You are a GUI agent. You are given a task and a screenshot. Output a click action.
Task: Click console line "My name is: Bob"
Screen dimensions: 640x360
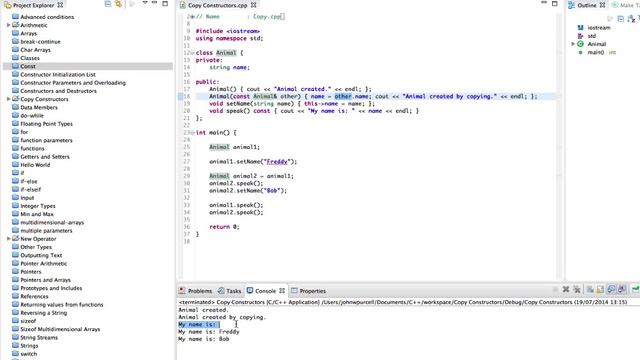[x=204, y=339]
